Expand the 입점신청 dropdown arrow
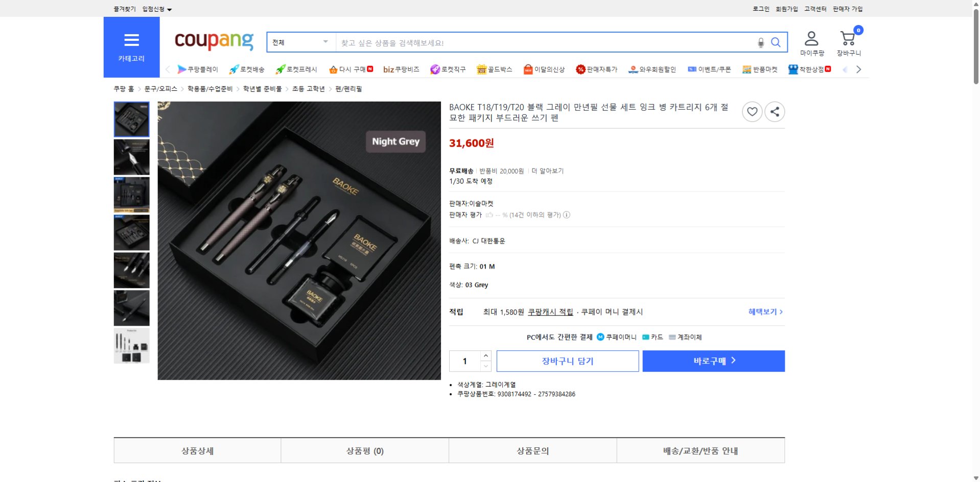 169,9
